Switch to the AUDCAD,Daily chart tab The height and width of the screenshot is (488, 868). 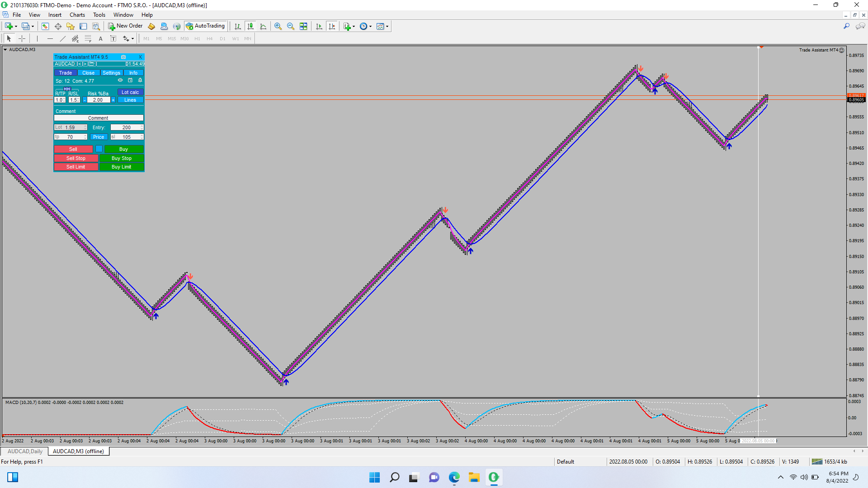click(25, 451)
